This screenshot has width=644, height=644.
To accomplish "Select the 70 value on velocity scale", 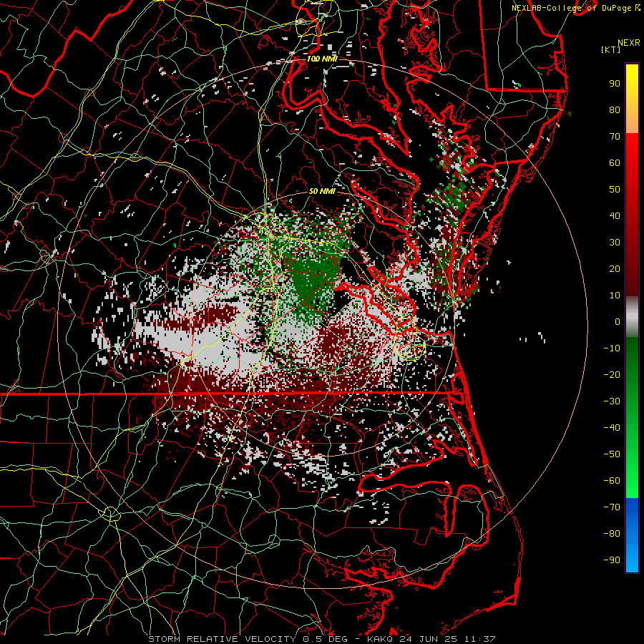I will pyautogui.click(x=615, y=137).
